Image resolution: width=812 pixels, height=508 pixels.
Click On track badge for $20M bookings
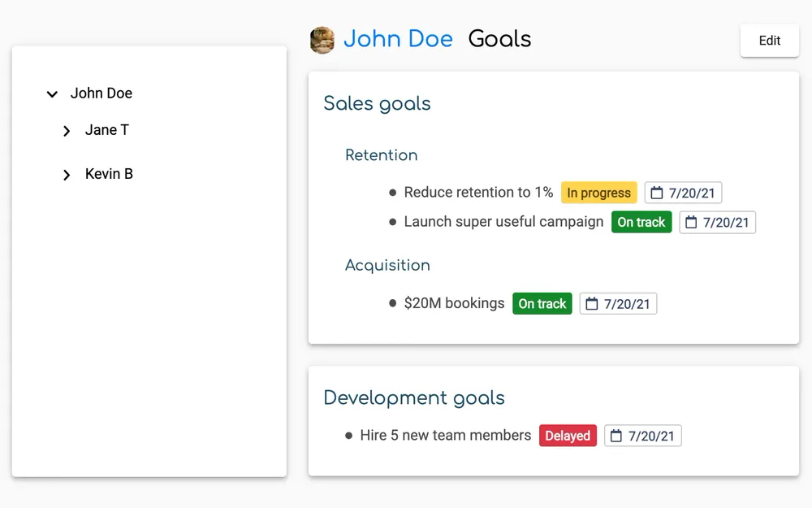point(542,304)
